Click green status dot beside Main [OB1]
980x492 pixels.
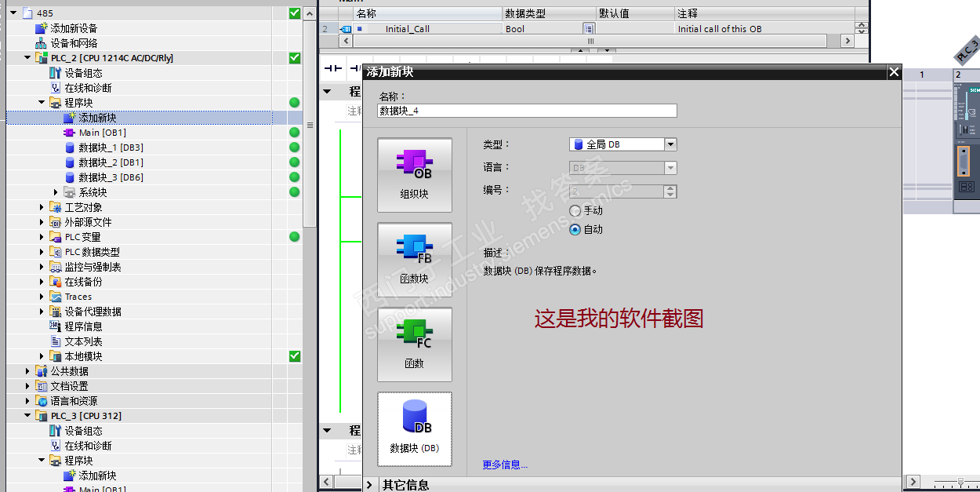click(295, 133)
